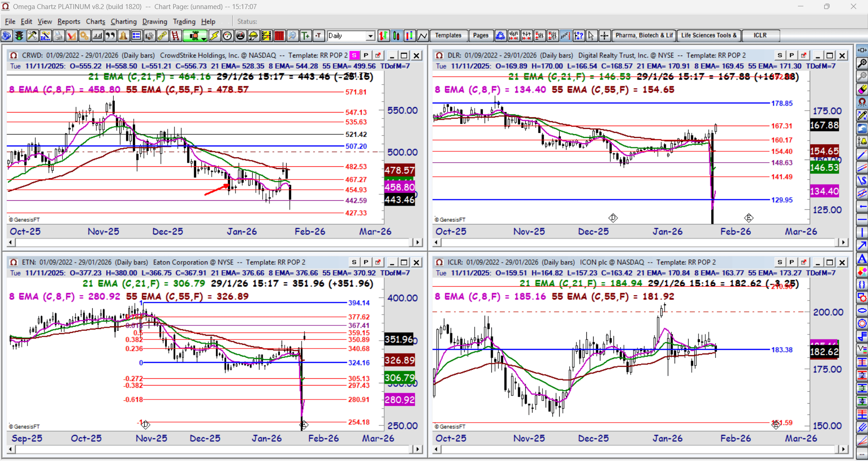Click the red 478.57 price label on CRWD

coord(400,170)
